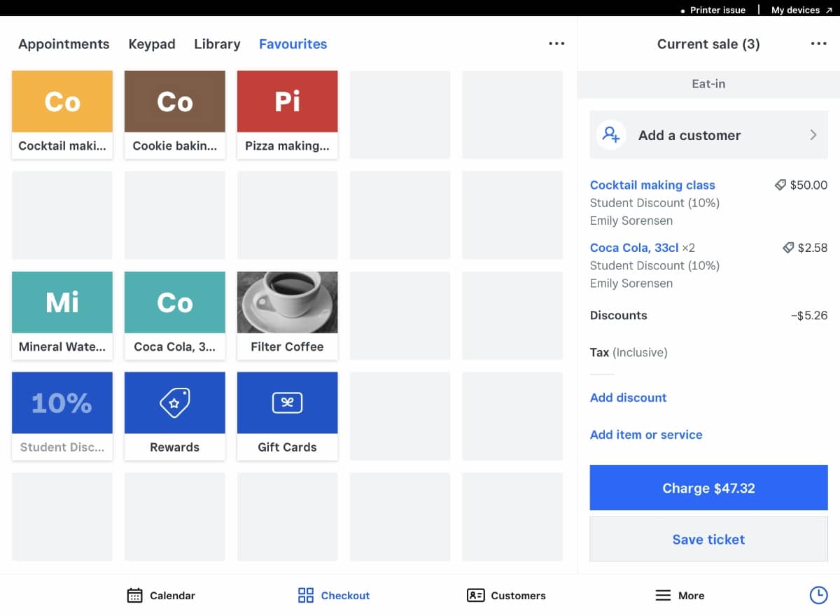
Task: Add the Pizza making class tile
Action: pyautogui.click(x=287, y=115)
